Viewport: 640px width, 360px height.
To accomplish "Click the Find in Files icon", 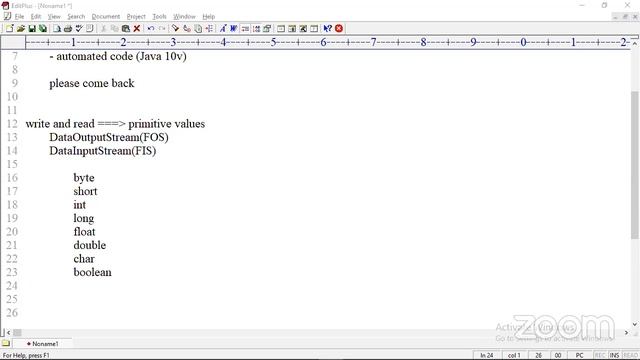I will tap(198, 29).
